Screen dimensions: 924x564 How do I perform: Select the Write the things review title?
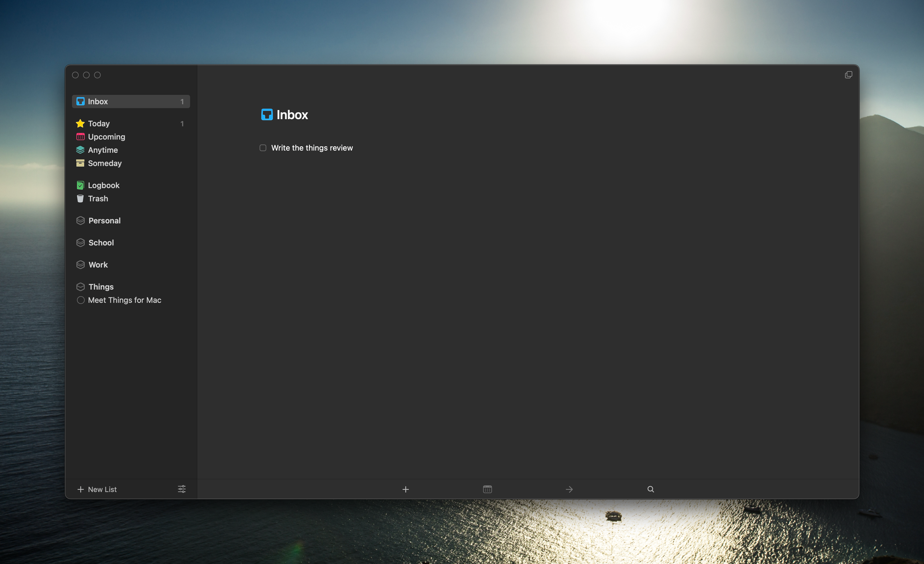tap(311, 148)
